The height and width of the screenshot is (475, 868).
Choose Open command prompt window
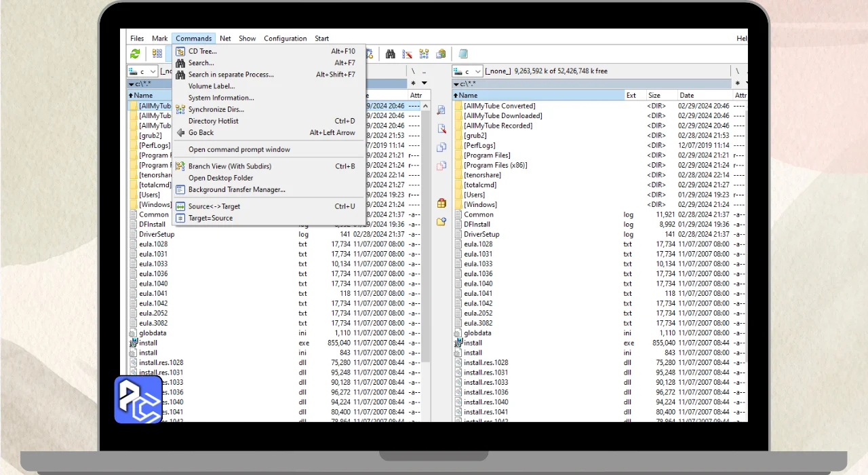click(239, 149)
